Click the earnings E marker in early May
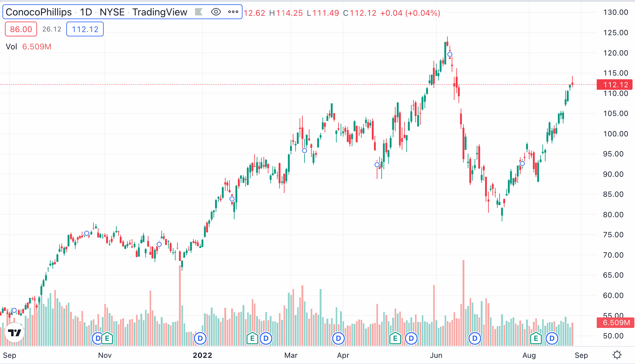 point(395,338)
